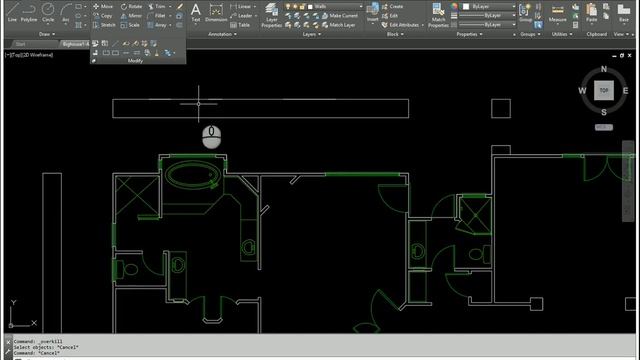
Task: Activate the Scale command
Action: (x=130, y=25)
